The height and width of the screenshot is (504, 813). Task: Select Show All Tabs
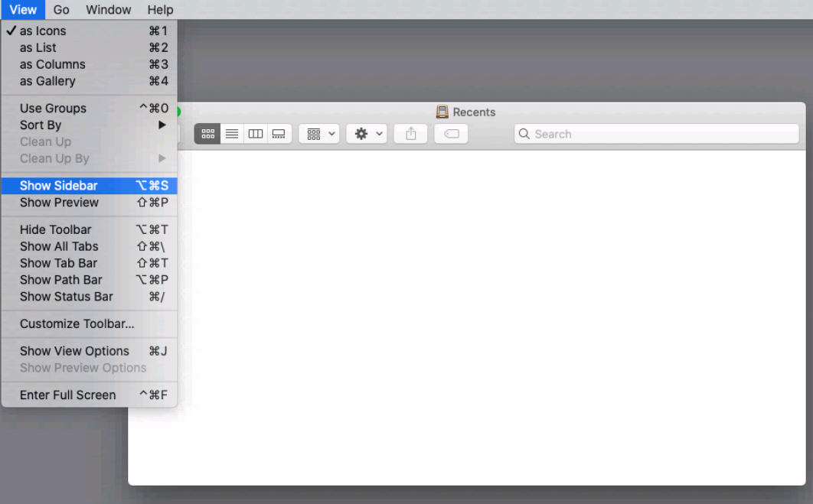coord(89,246)
